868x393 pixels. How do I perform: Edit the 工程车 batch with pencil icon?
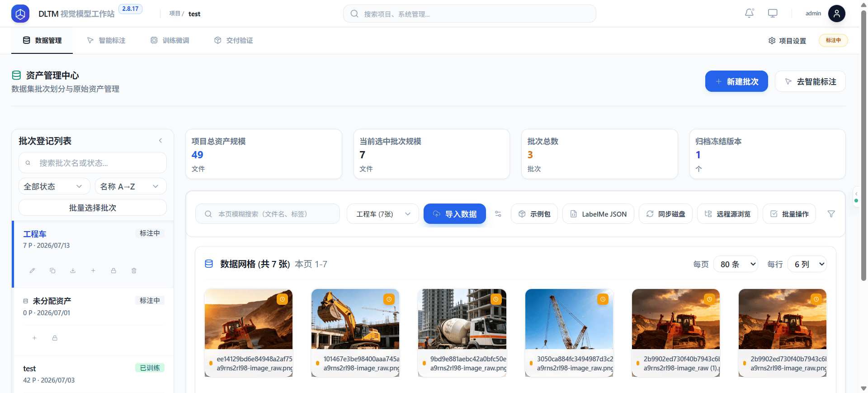click(32, 270)
